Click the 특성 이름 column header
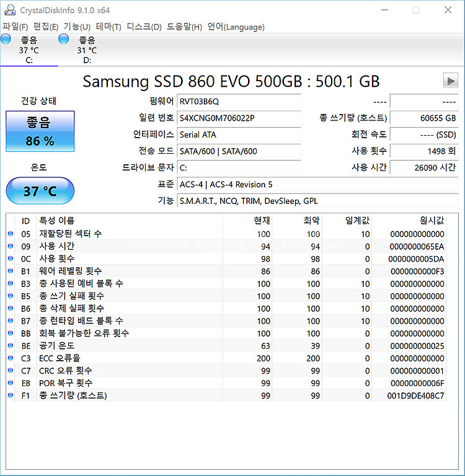Screen dimensions: 465x476 click(130, 221)
